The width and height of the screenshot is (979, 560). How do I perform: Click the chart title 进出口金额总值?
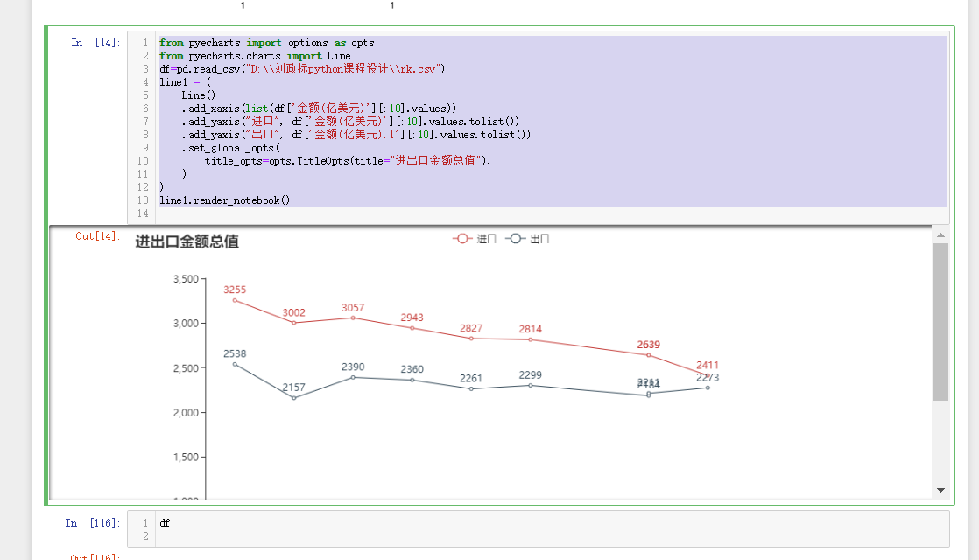187,241
